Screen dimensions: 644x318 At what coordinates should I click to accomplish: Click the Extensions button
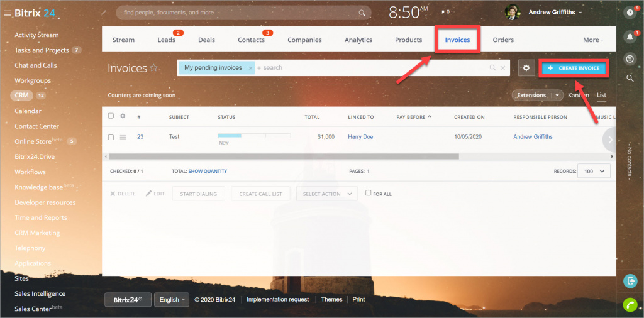click(531, 95)
